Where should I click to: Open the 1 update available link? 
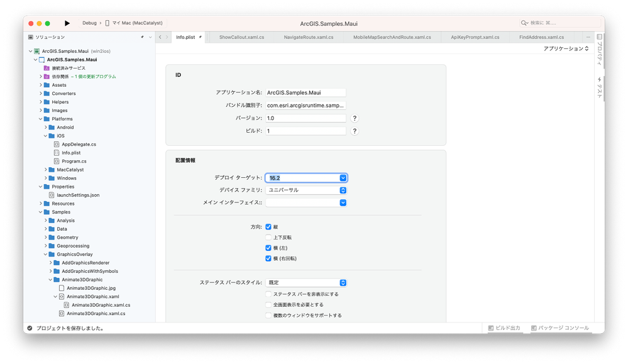coord(93,77)
